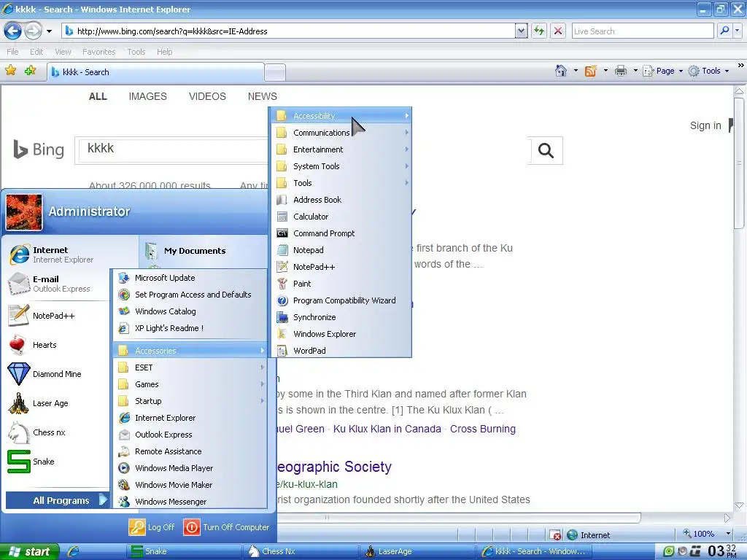
Task: Click Internet Explorer quick launch icon
Action: [x=74, y=551]
